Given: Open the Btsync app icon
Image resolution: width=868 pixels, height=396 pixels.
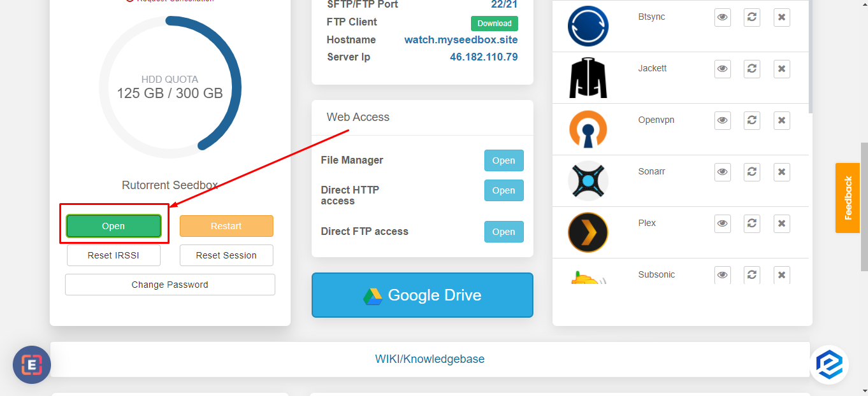Looking at the screenshot, I should pos(588,26).
